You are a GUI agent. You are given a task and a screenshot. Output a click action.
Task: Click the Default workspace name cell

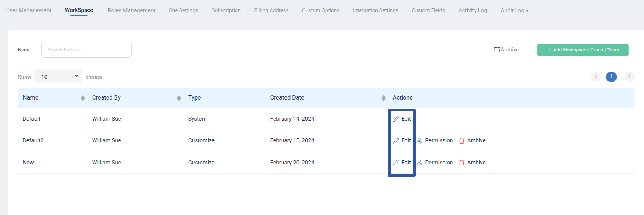(x=31, y=119)
